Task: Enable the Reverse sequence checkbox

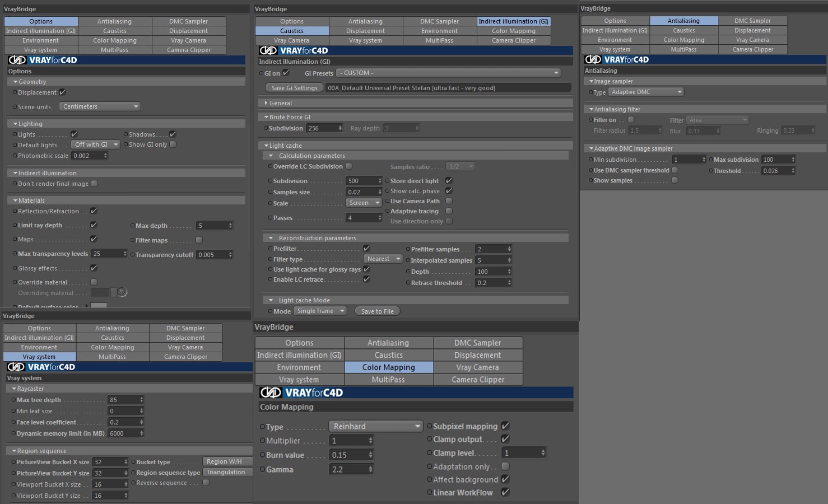Action: tap(206, 483)
